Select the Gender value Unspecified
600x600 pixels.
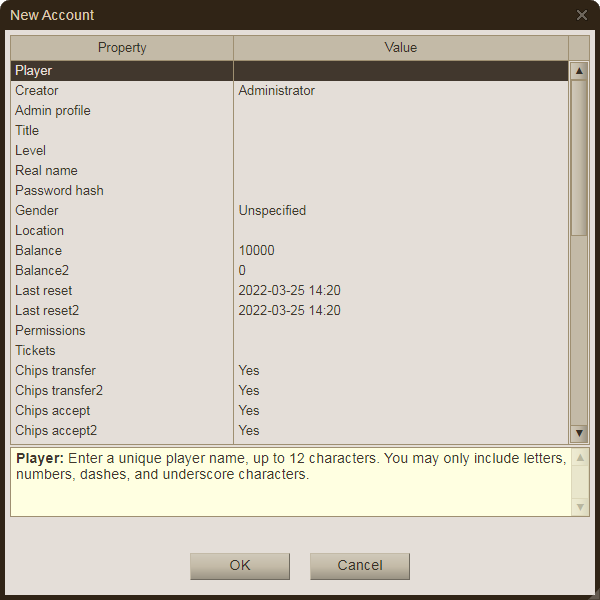400,211
